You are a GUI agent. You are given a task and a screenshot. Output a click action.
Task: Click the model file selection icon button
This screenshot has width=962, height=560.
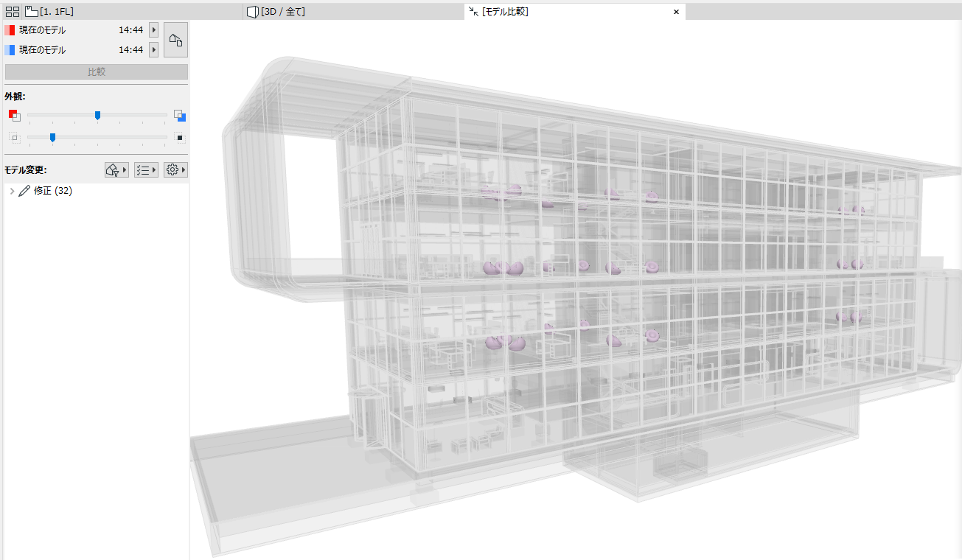tap(175, 40)
